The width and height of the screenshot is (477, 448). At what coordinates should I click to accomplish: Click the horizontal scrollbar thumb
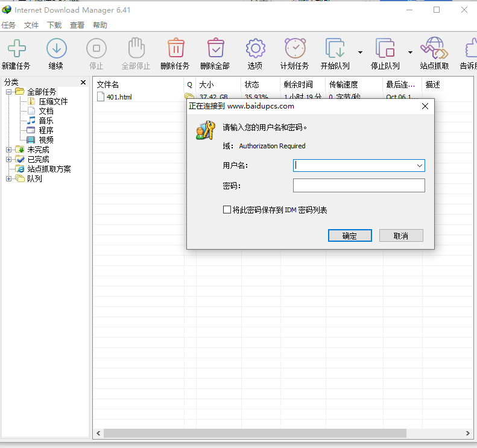(255, 433)
